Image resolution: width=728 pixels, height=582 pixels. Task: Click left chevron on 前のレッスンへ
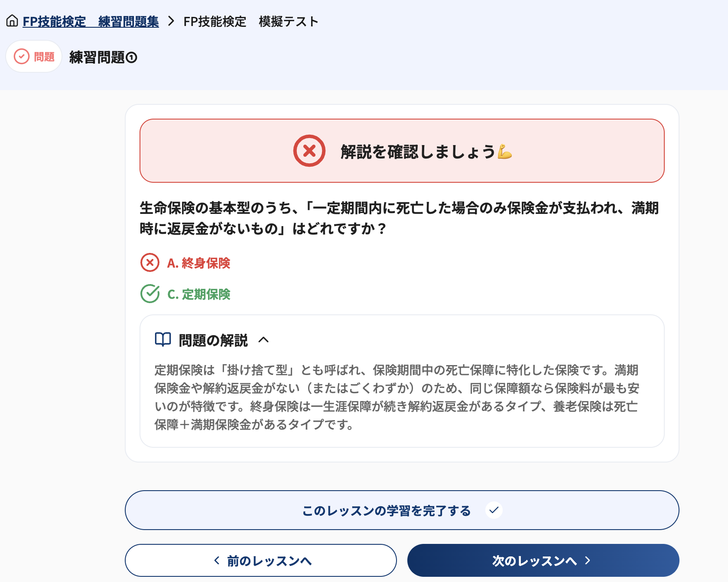pyautogui.click(x=217, y=560)
